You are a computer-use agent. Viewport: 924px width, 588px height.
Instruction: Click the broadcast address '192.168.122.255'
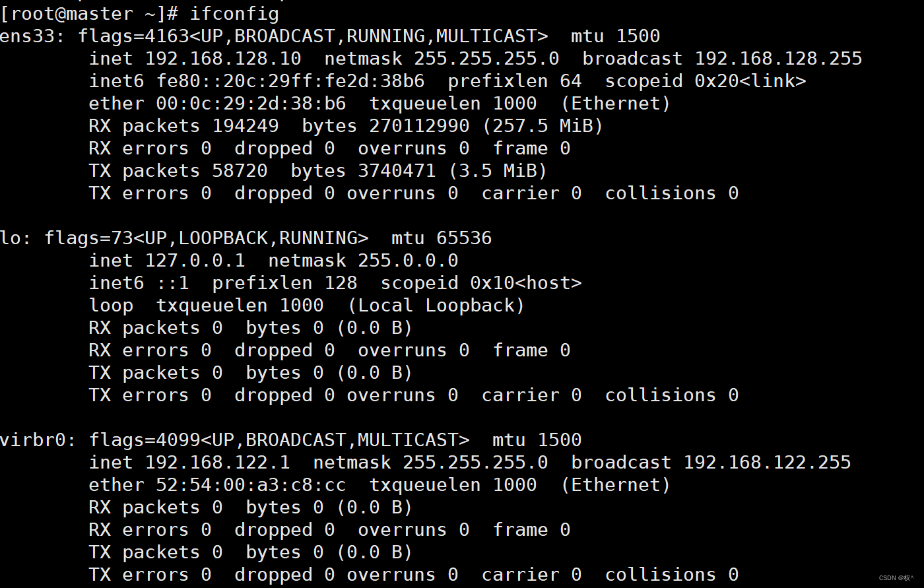[x=767, y=462]
